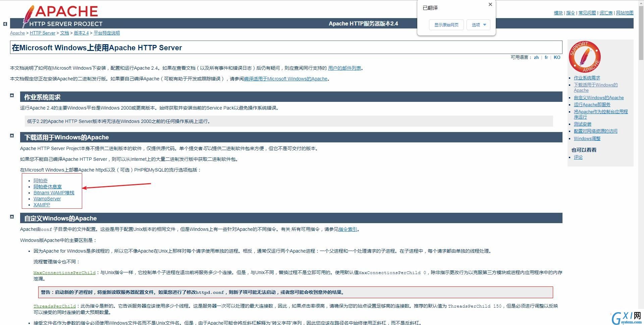644x325 pixels.
Task: Click the page title 在Microsoft Windows上使用Apache HTTP Server
Action: click(97, 48)
